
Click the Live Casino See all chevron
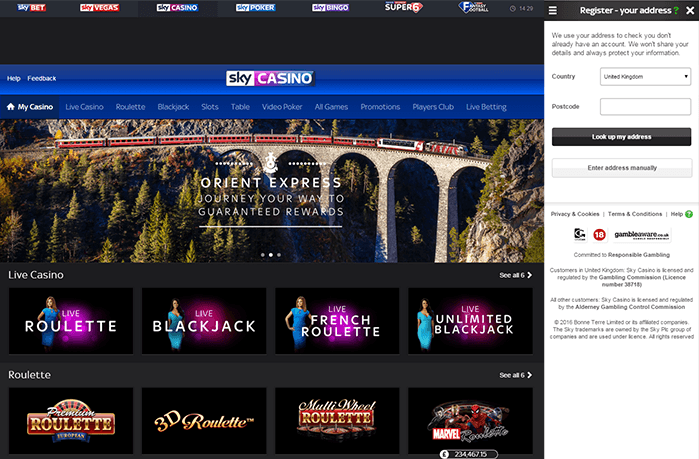pos(530,275)
